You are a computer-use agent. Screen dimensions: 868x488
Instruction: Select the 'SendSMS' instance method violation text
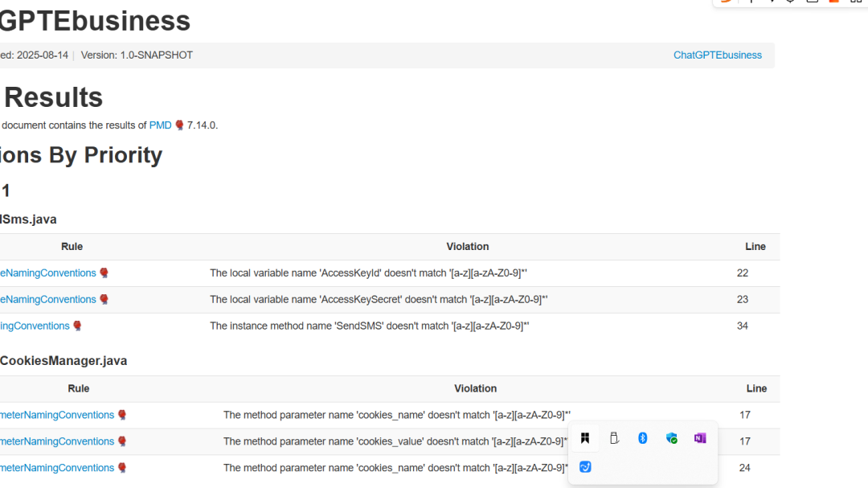click(369, 326)
